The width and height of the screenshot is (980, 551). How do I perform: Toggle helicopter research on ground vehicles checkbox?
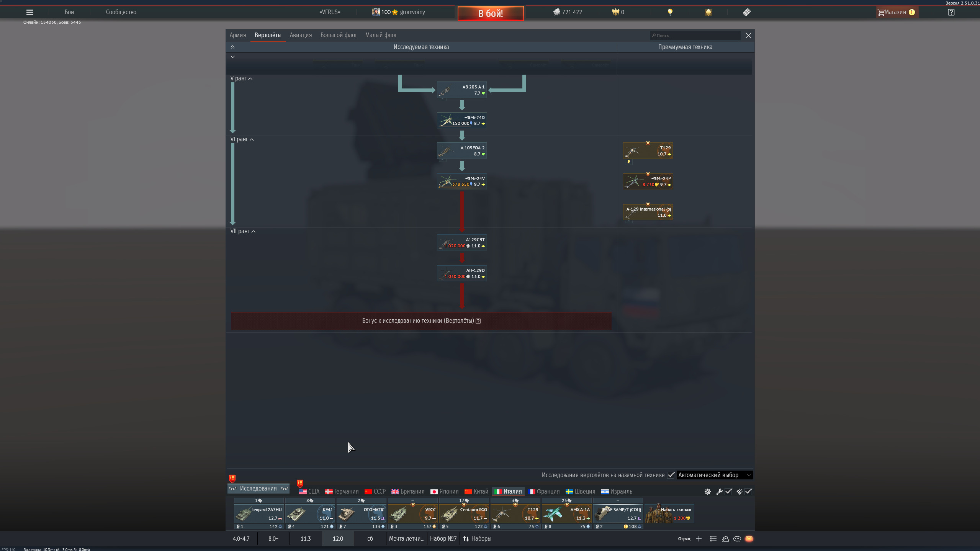pyautogui.click(x=671, y=475)
